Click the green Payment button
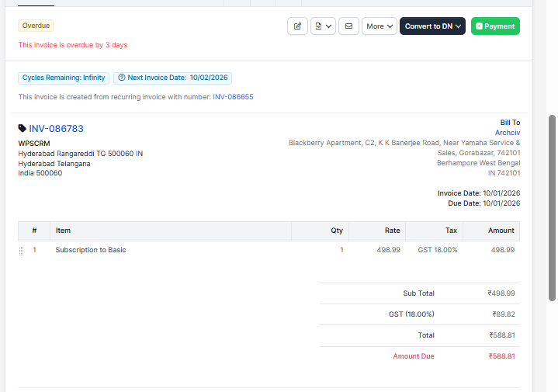 [495, 26]
